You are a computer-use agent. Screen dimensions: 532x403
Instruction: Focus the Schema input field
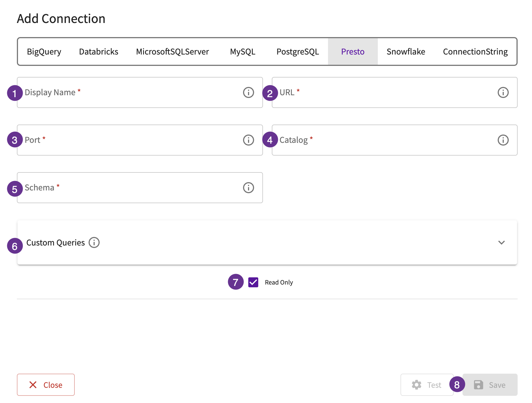click(140, 188)
